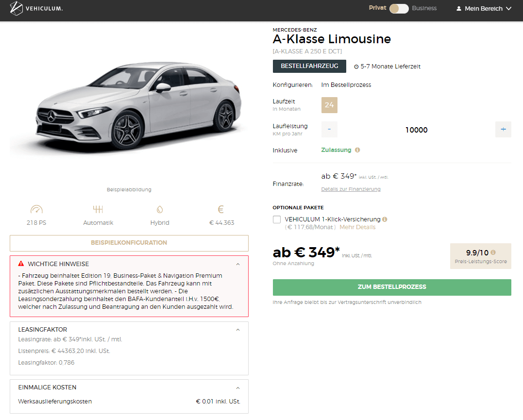Open the Details zur Finanzierung link
The height and width of the screenshot is (420, 523).
351,189
